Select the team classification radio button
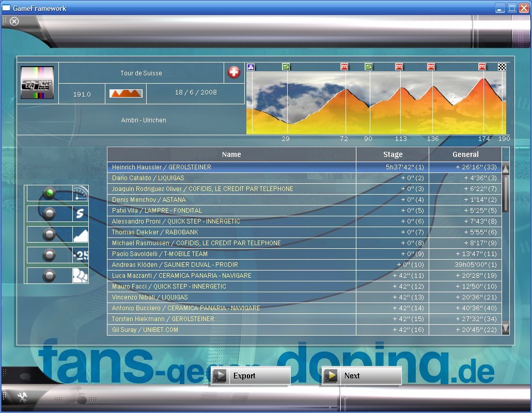 coord(50,276)
